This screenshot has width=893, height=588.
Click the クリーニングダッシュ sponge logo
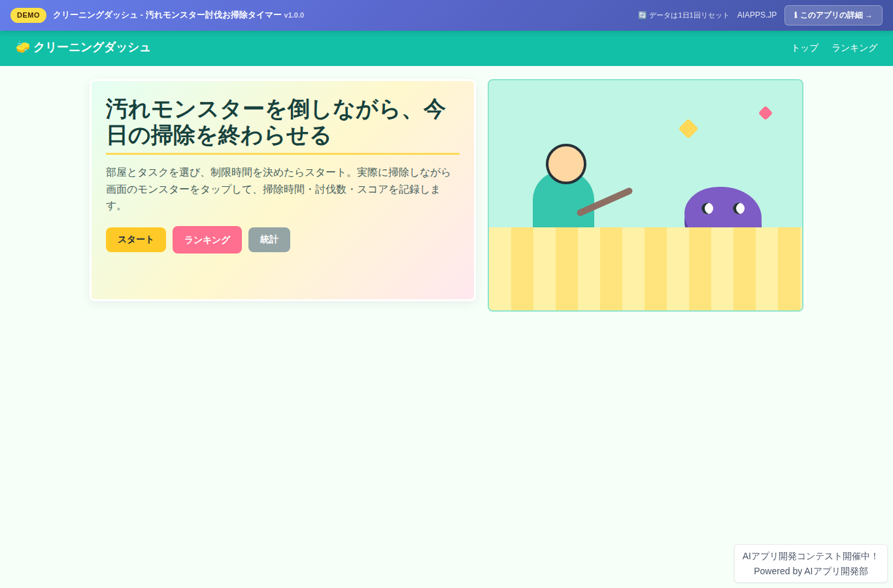(x=83, y=47)
